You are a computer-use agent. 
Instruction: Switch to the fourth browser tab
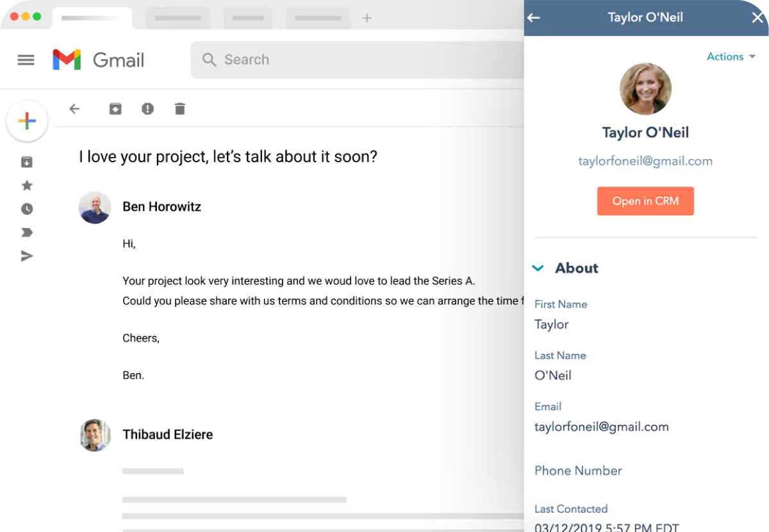pos(318,19)
